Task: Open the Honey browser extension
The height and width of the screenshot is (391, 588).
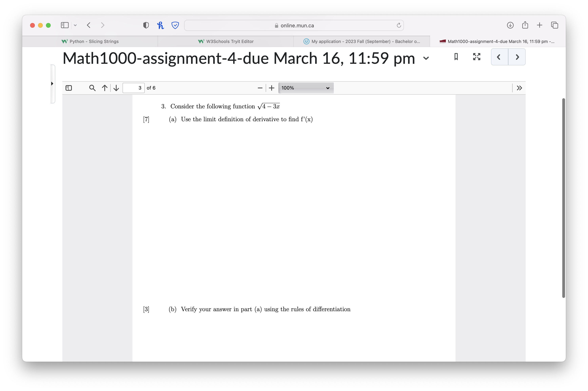Action: pyautogui.click(x=161, y=25)
